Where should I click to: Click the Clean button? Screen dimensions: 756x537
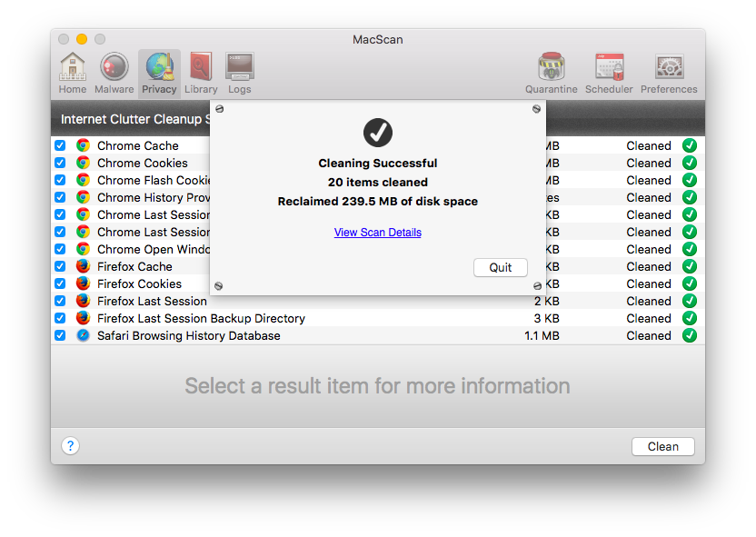663,446
